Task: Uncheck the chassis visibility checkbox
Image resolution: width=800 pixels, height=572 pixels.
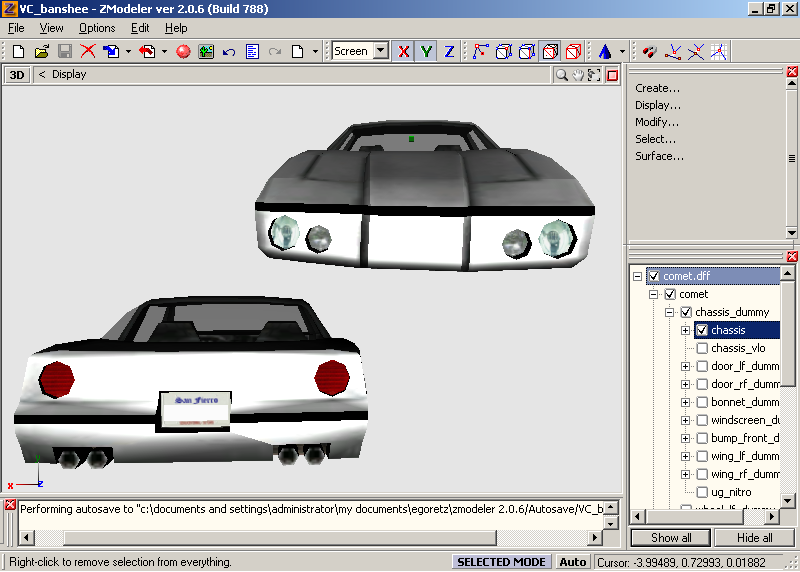Action: pos(702,330)
